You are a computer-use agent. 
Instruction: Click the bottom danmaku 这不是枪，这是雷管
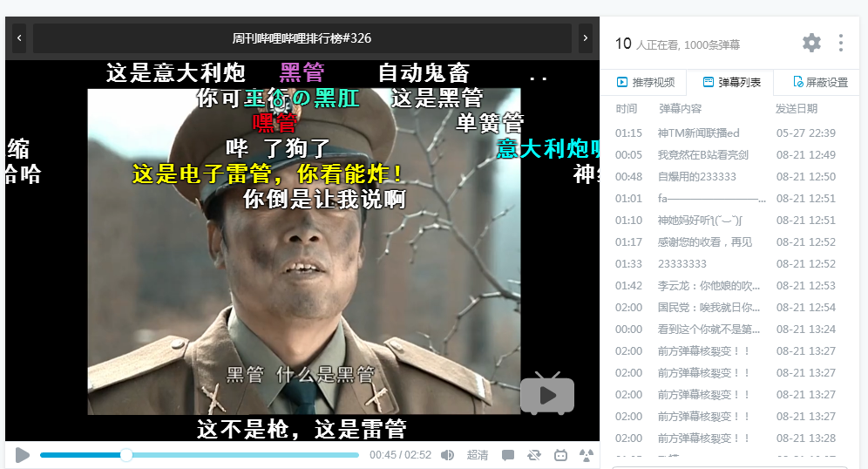(302, 429)
